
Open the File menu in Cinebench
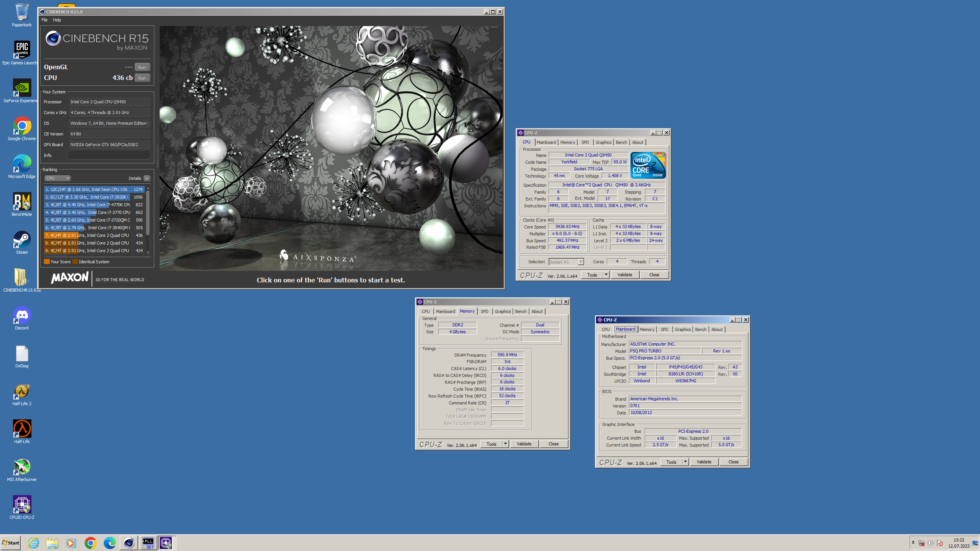click(44, 20)
